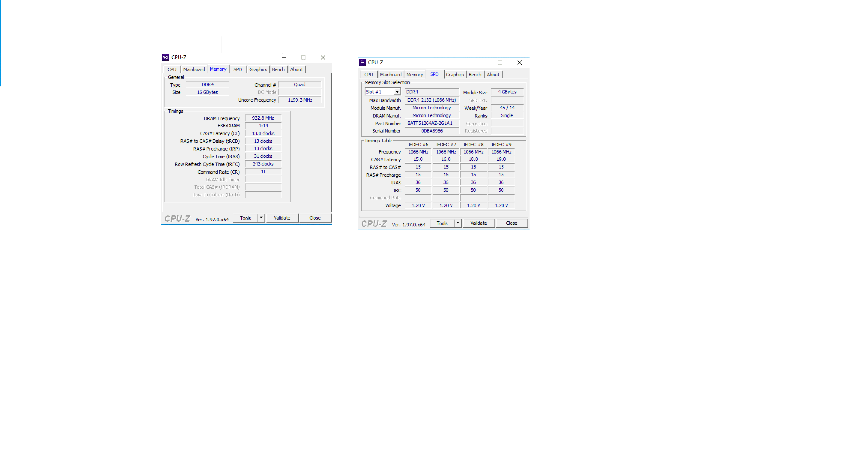This screenshot has width=868, height=458.
Task: Click JEDEC #7 Frequency 1066 MHz cell
Action: 446,152
